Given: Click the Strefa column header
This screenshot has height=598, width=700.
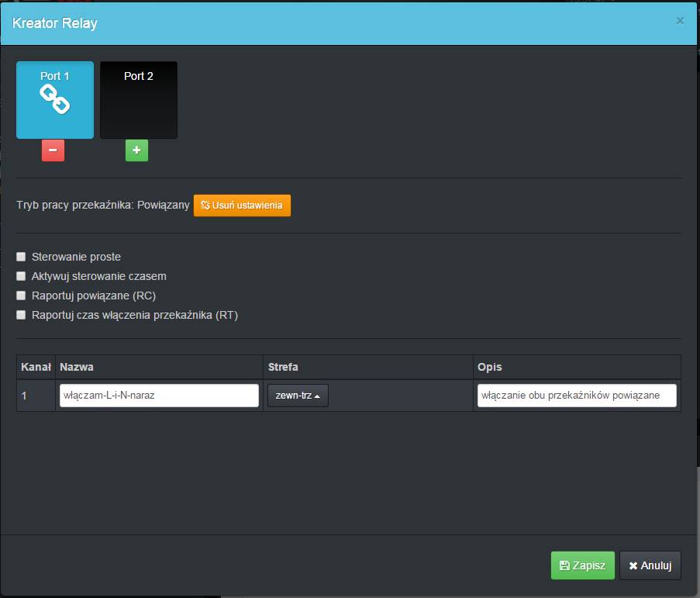Looking at the screenshot, I should click(x=283, y=366).
